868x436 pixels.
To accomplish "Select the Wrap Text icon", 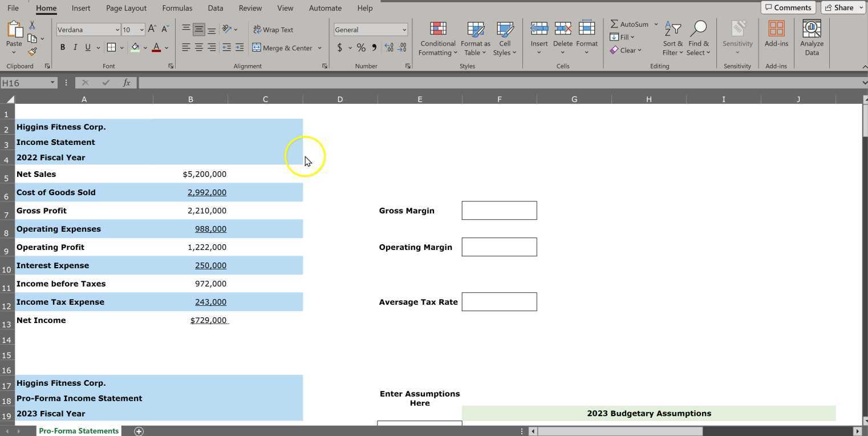I will (x=257, y=30).
